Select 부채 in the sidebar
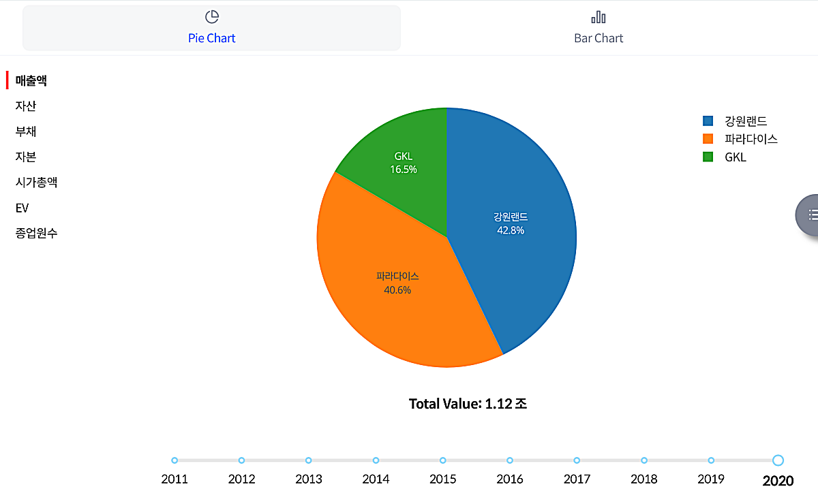The height and width of the screenshot is (504, 818). tap(26, 131)
